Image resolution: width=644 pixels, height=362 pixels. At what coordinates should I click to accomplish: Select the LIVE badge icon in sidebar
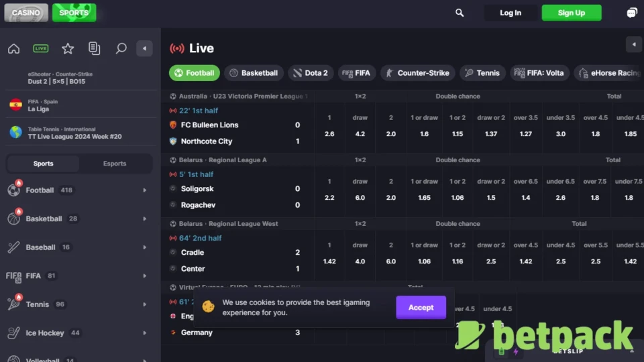point(41,48)
